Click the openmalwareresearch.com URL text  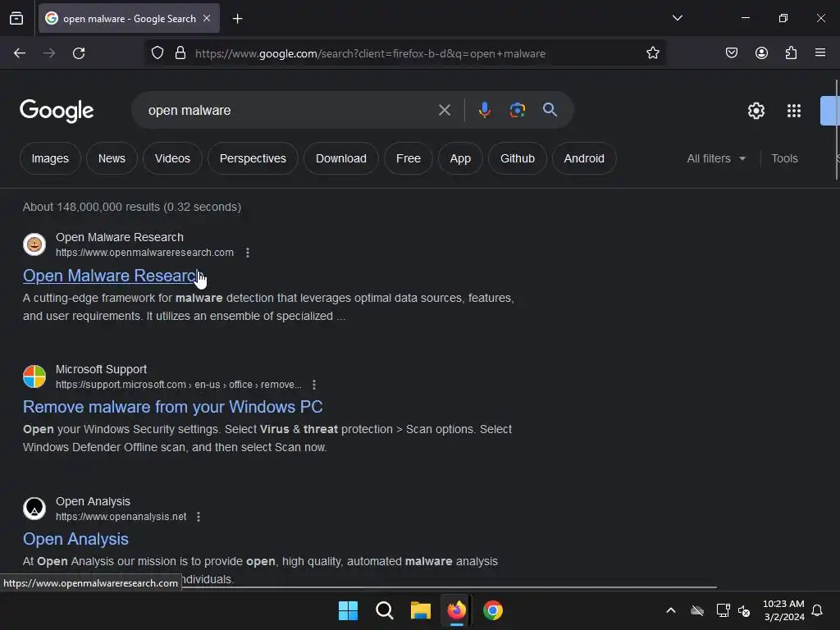point(144,253)
